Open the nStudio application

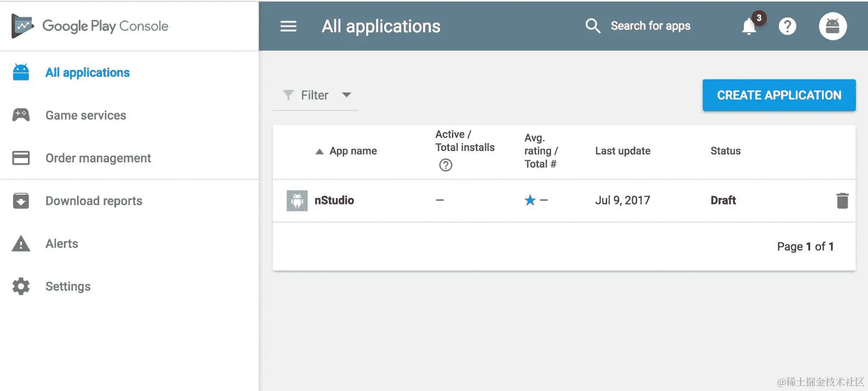[334, 201]
